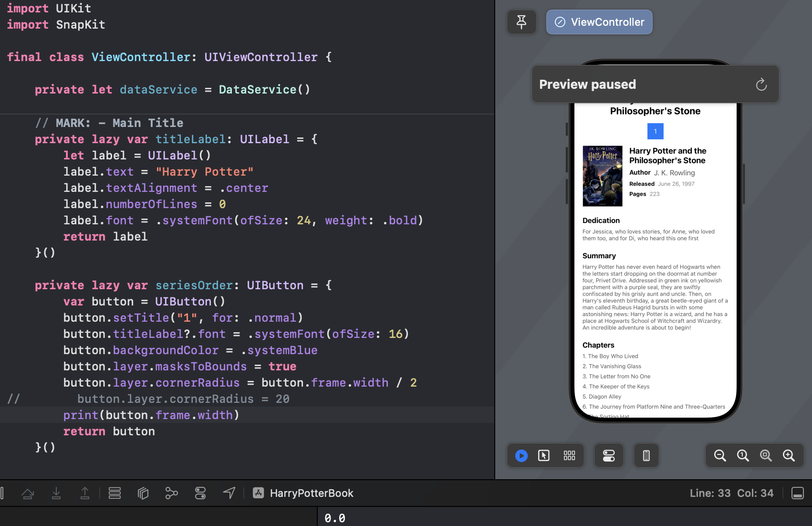Pin the preview with the pin icon

click(521, 22)
